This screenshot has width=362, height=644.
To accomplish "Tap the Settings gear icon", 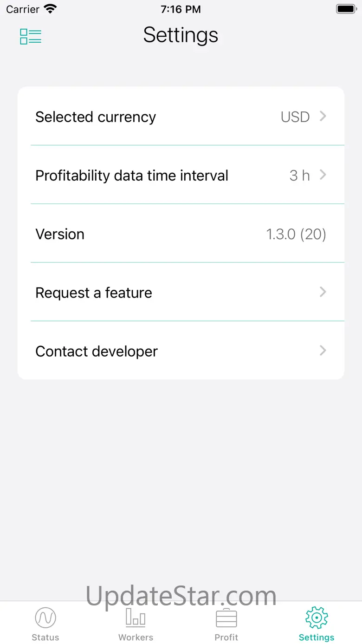I will click(x=317, y=618).
